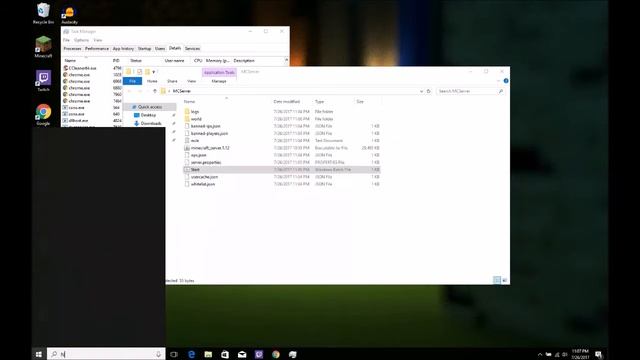Sort files by the Size column header

(360, 101)
